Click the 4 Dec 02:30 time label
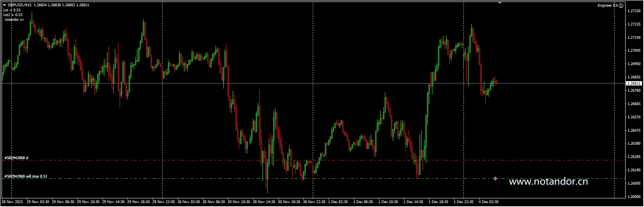 488,202
